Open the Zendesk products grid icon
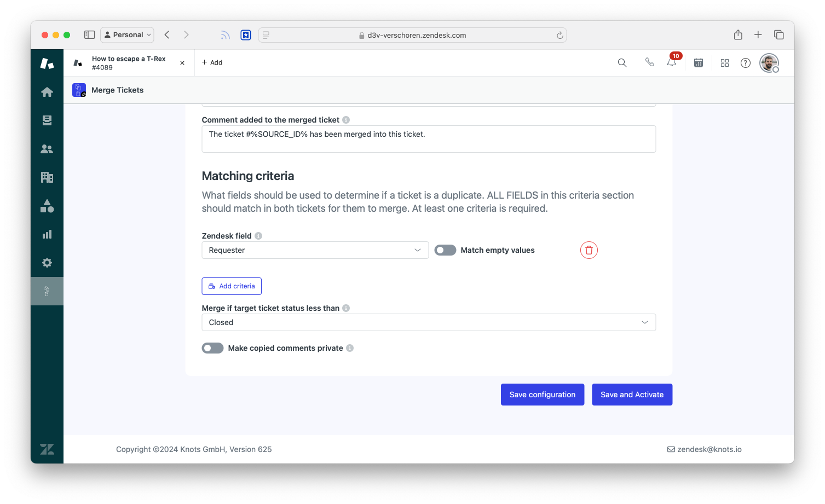Viewport: 825px width, 504px height. point(725,63)
